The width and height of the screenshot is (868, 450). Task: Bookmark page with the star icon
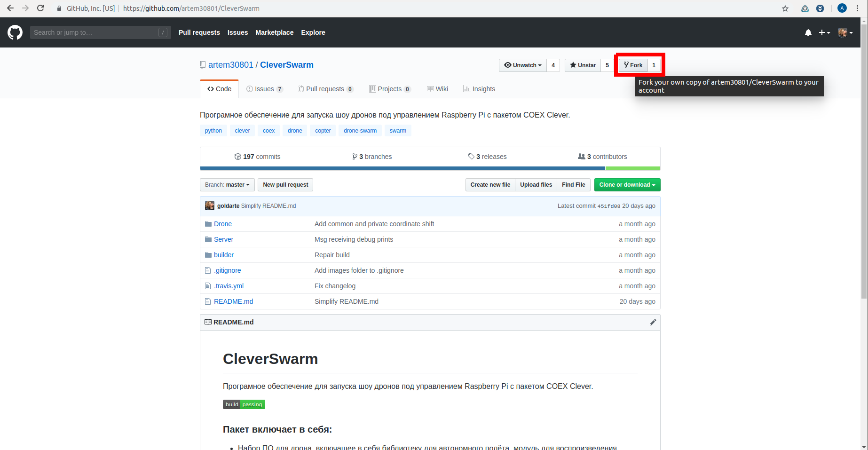pos(785,8)
